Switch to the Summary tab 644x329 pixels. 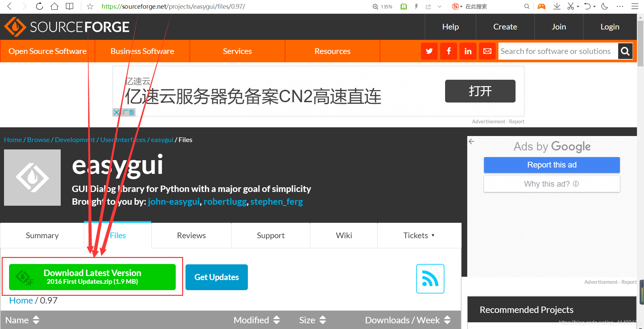tap(42, 236)
